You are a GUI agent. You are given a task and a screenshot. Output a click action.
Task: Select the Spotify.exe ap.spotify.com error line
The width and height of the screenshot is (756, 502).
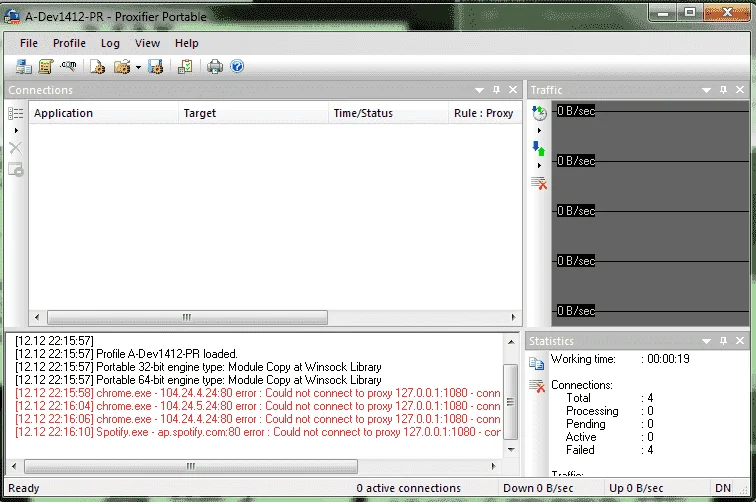(257, 432)
